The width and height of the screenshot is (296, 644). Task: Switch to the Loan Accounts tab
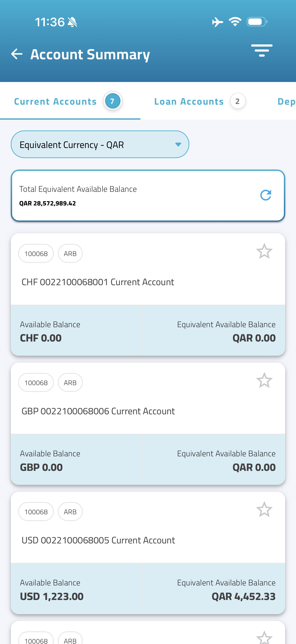point(200,101)
